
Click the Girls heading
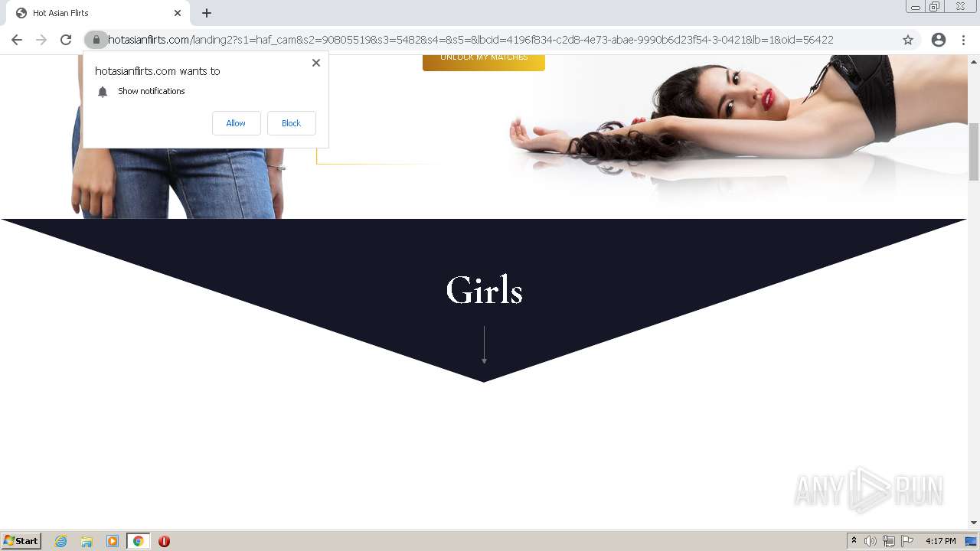pyautogui.click(x=484, y=291)
